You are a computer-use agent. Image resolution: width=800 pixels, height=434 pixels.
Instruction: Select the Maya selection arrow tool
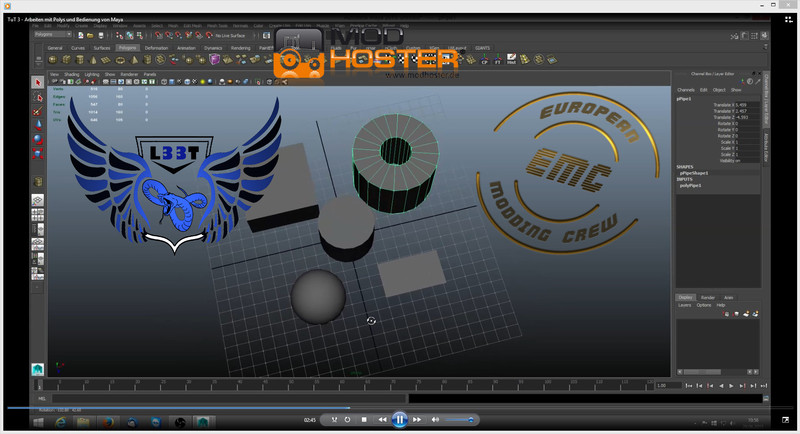pos(38,83)
